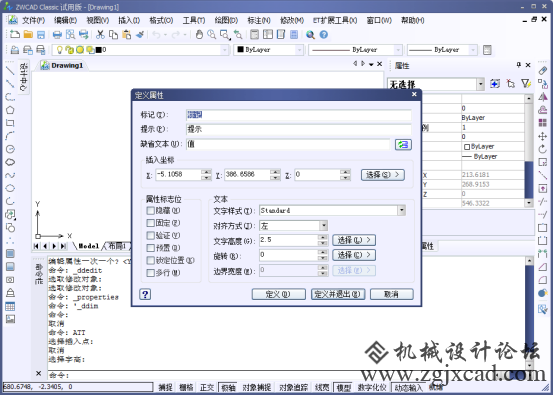Click the 定义(D) button

(x=279, y=294)
